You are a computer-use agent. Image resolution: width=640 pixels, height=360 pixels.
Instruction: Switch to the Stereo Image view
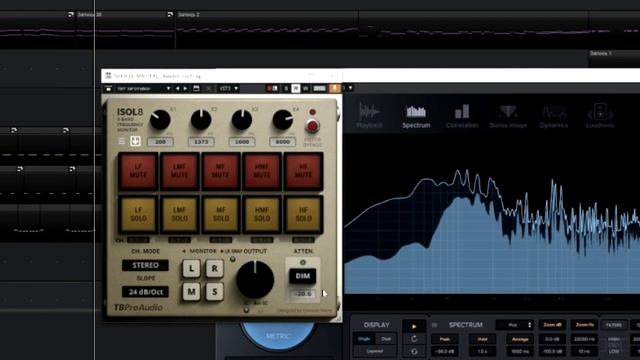click(508, 116)
